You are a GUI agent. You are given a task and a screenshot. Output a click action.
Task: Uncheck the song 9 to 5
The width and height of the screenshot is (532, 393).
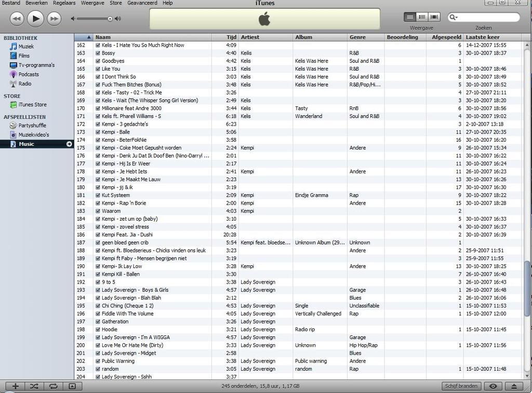pos(98,282)
